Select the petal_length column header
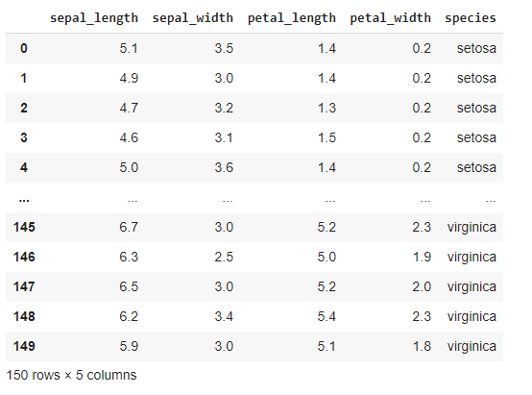532x395 pixels. 292,18
